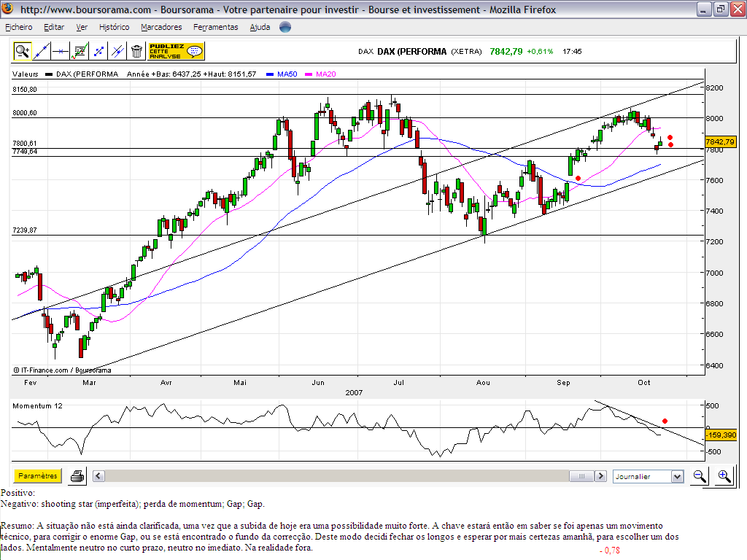Open the Marcadores menu
The width and height of the screenshot is (747, 560).
pyautogui.click(x=161, y=27)
